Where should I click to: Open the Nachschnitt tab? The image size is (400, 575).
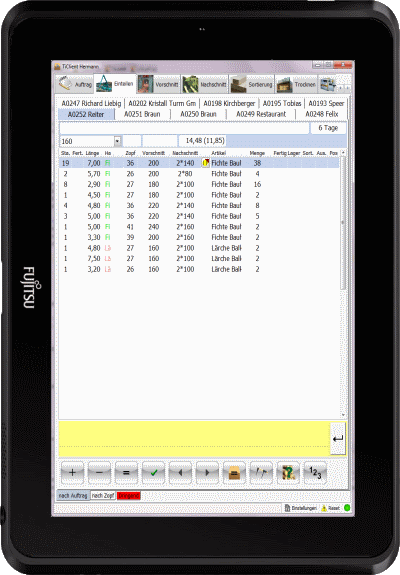point(205,84)
